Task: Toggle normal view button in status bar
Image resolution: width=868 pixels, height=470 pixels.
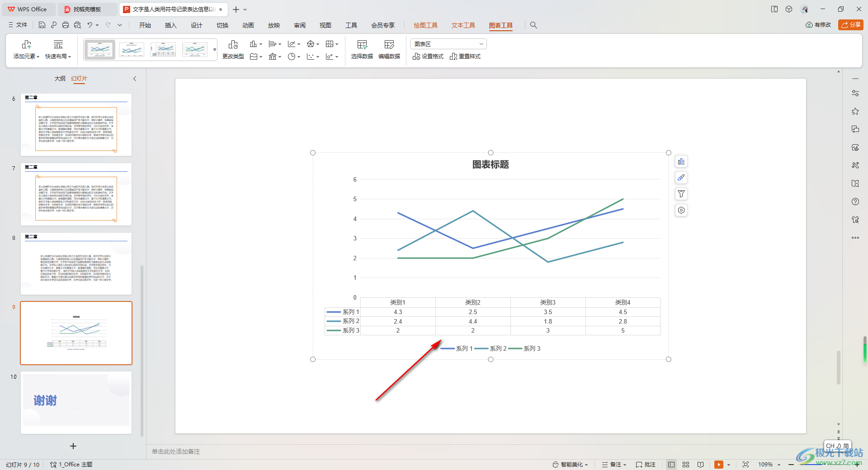Action: [x=671, y=465]
